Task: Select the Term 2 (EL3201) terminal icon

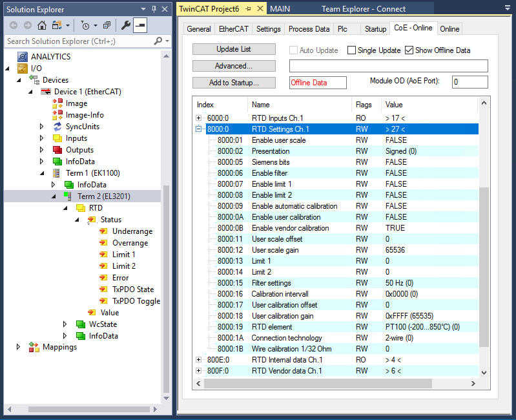Action: [x=68, y=196]
